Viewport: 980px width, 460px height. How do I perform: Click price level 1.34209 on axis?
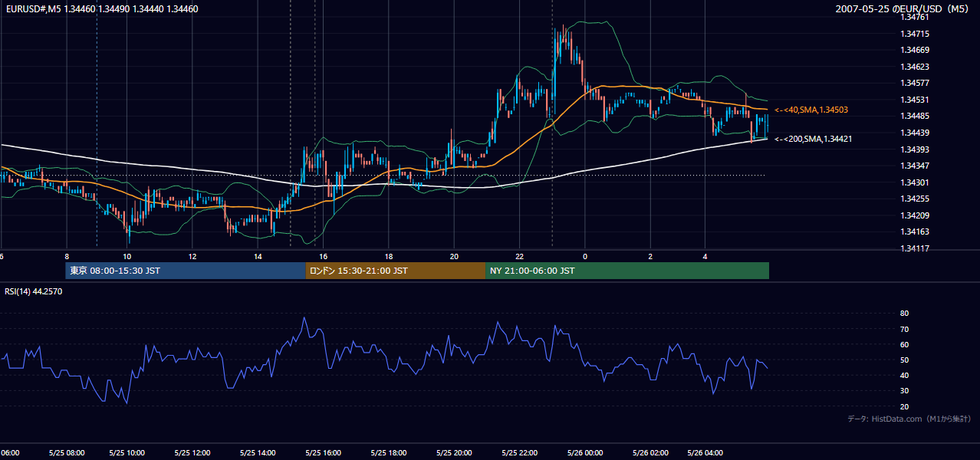point(915,215)
